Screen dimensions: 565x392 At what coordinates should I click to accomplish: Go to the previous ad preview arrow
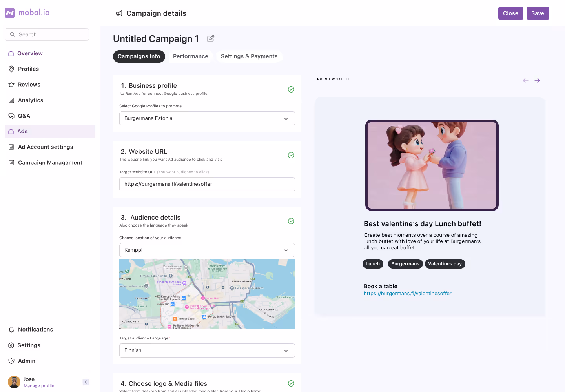(526, 80)
